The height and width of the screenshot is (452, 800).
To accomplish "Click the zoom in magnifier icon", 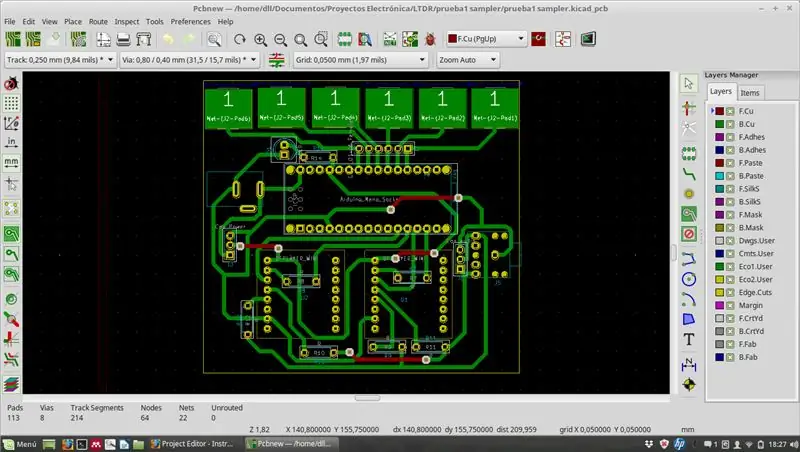I will tap(260, 40).
